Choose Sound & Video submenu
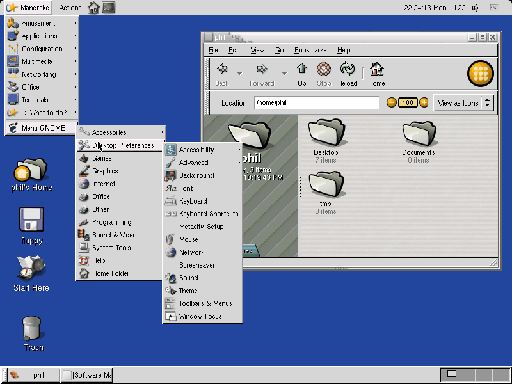This screenshot has height=384, width=512. [119, 235]
